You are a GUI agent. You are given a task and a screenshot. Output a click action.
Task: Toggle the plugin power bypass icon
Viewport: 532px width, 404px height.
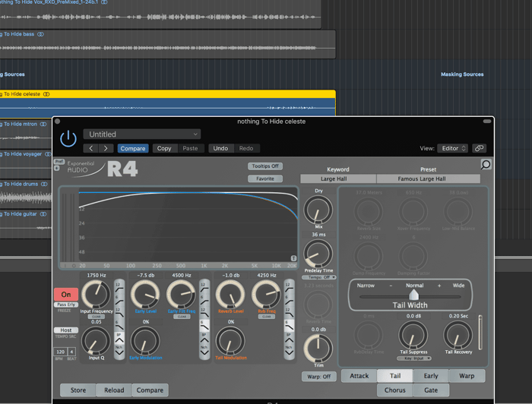tap(68, 139)
